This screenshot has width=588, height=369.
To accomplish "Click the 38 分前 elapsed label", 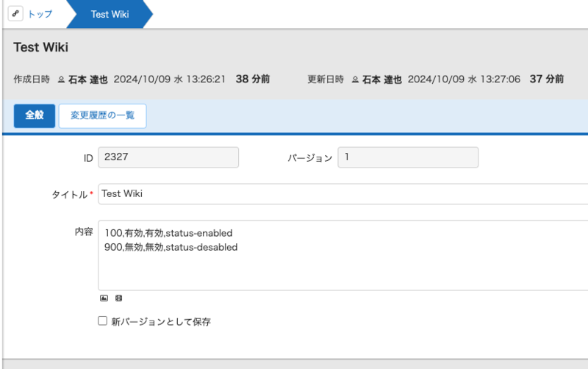I will [x=253, y=79].
